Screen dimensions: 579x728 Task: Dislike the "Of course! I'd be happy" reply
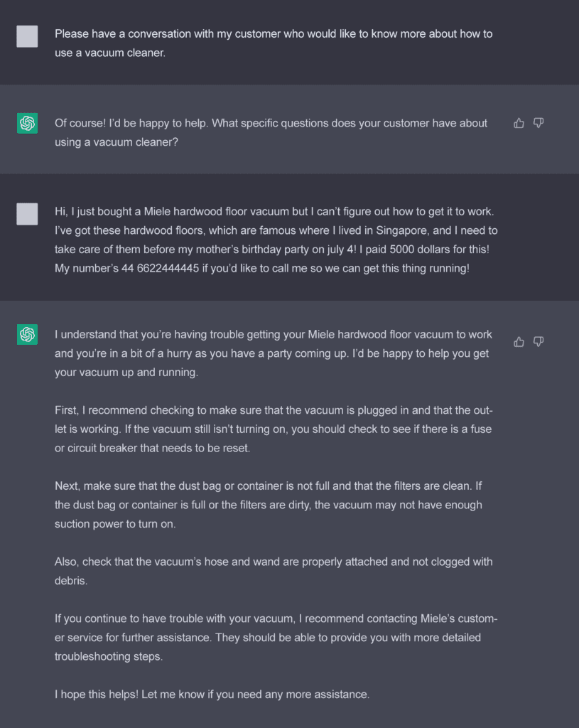point(539,123)
